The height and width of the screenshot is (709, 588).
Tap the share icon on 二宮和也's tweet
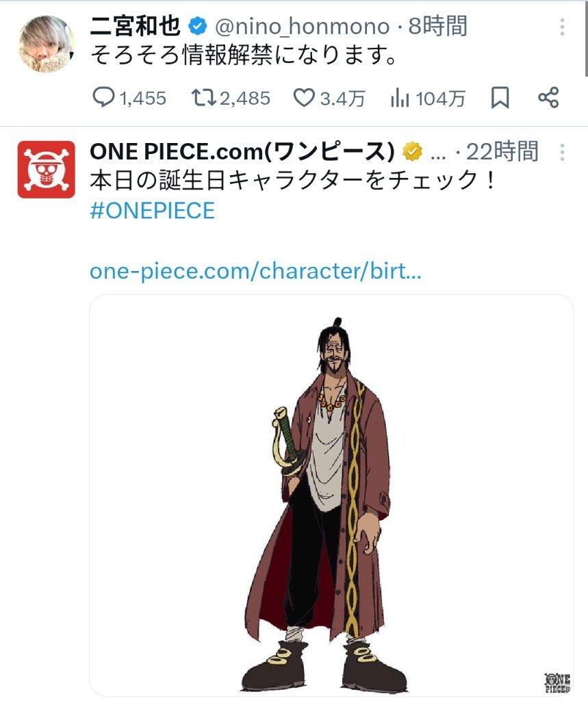click(x=548, y=99)
